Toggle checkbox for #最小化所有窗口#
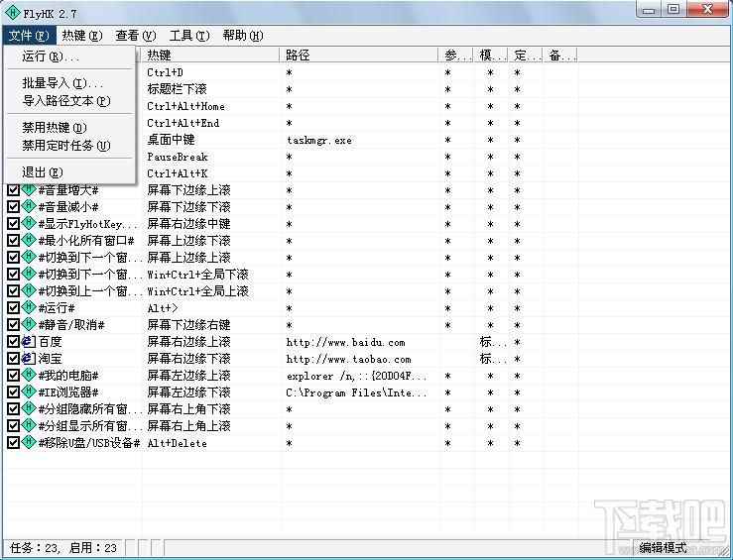Screen dimensions: 733x560 tap(14, 241)
